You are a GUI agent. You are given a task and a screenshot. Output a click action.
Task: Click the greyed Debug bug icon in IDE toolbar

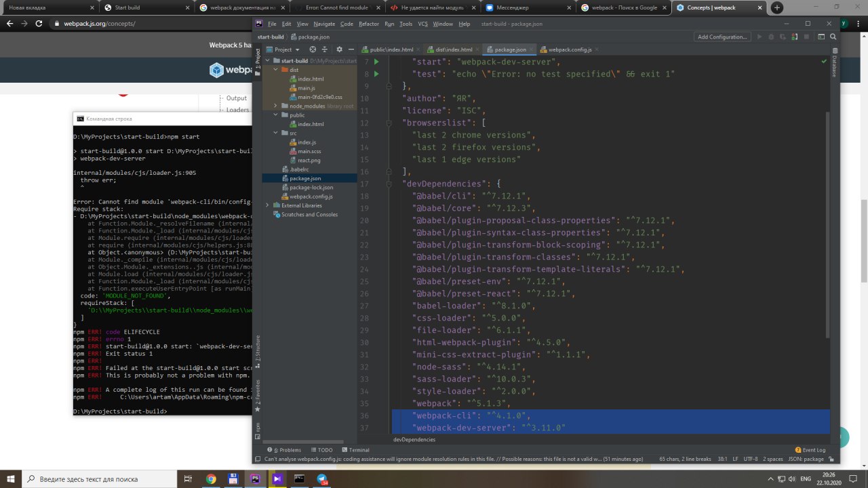pyautogui.click(x=771, y=37)
